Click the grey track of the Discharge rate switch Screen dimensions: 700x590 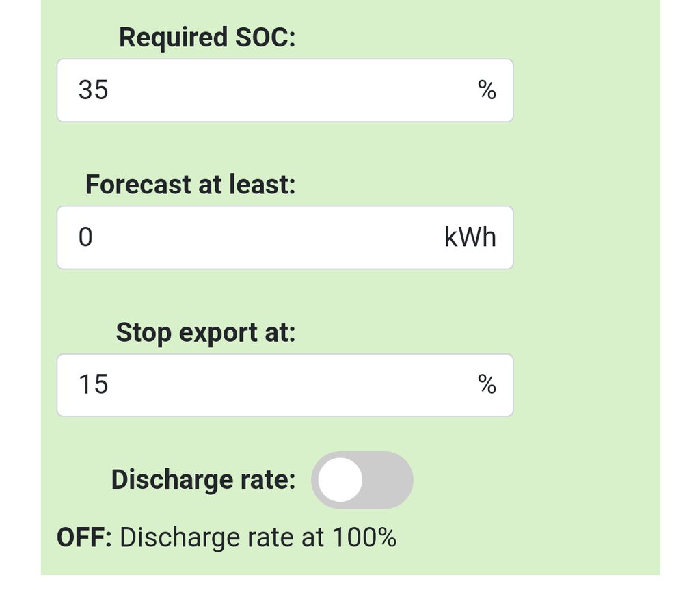point(390,480)
